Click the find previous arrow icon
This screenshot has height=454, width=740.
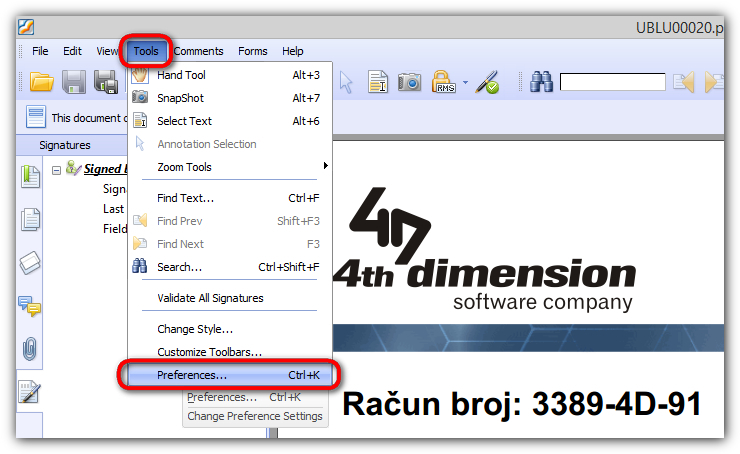point(684,82)
